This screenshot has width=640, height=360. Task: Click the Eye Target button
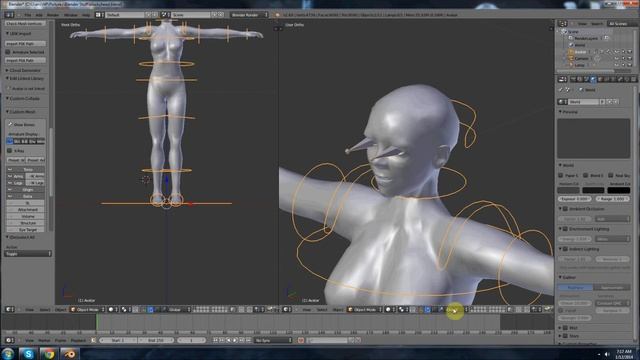click(x=28, y=230)
